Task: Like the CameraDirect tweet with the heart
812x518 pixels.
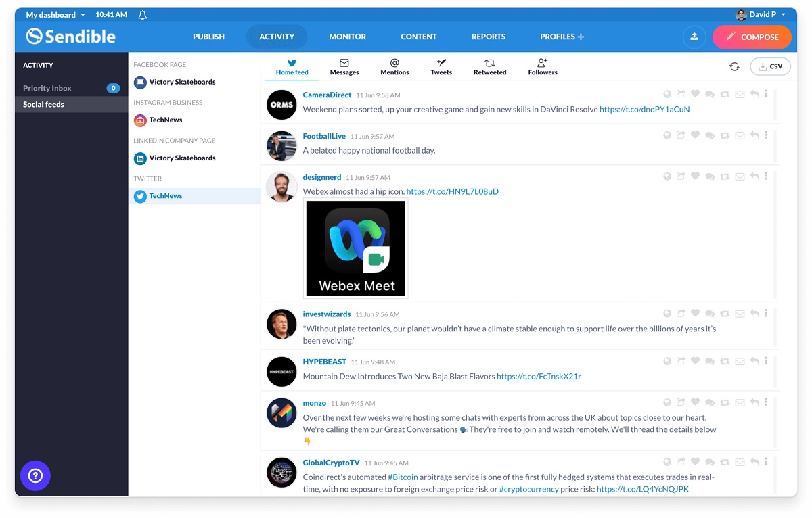Action: (x=695, y=95)
